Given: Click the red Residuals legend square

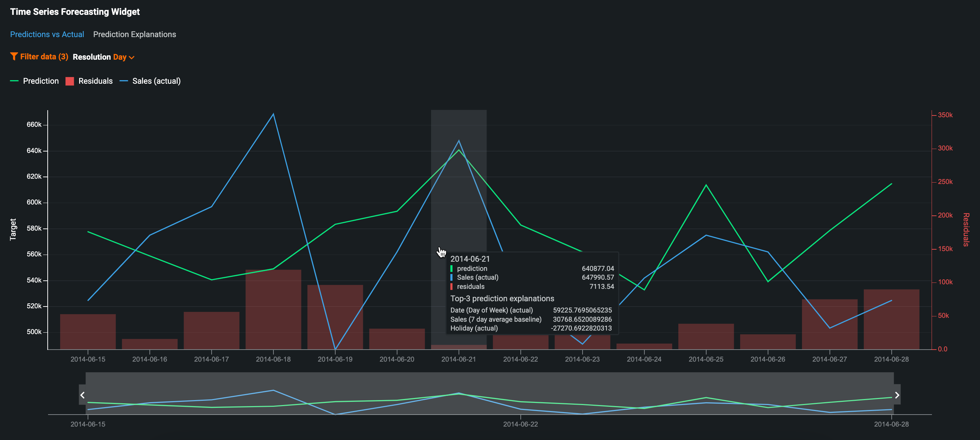Looking at the screenshot, I should coord(70,81).
